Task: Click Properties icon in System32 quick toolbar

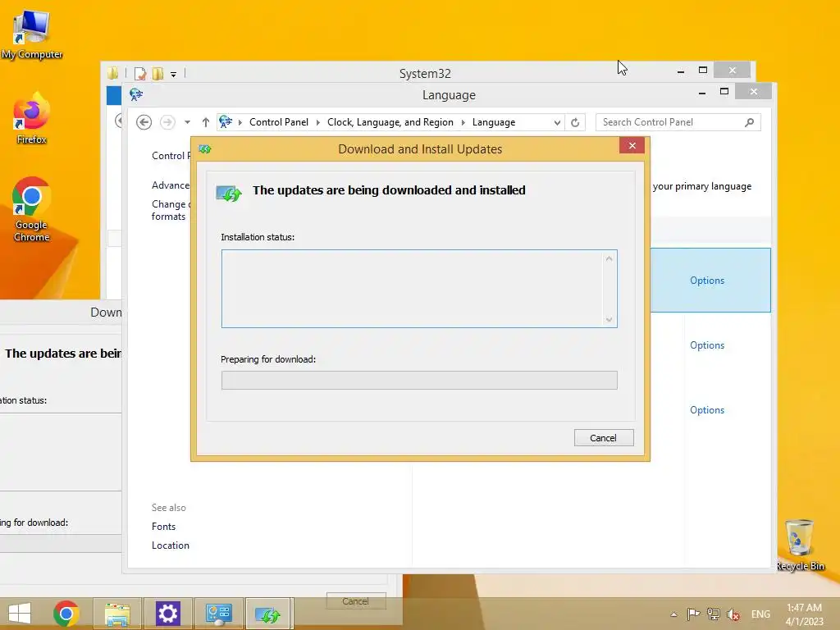Action: 140,73
